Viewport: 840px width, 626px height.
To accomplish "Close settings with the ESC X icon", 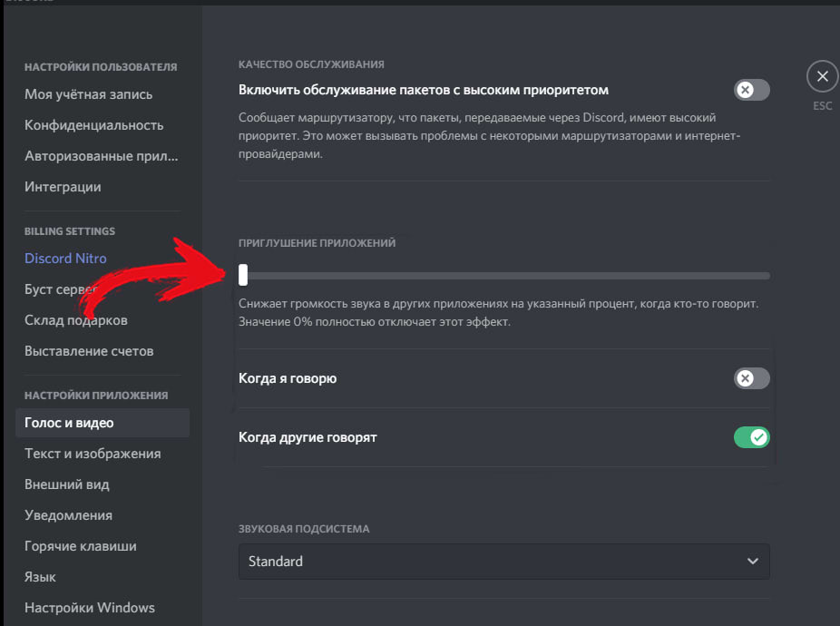I will point(823,76).
